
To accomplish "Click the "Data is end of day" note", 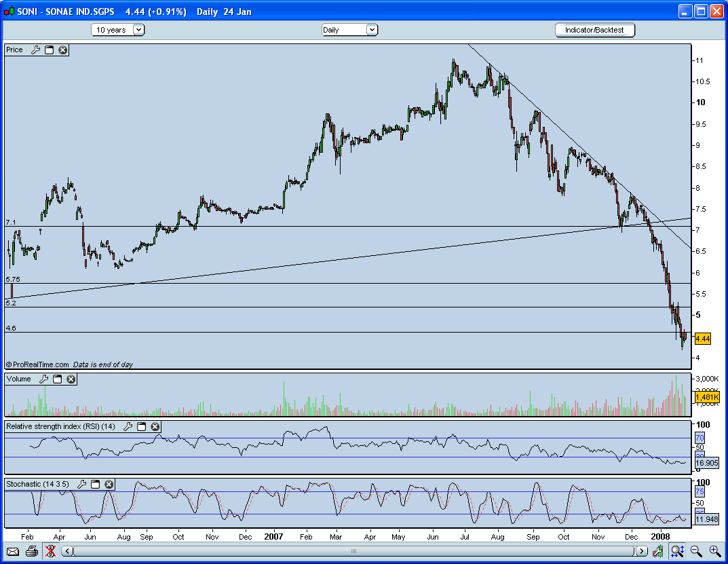I will point(103,364).
